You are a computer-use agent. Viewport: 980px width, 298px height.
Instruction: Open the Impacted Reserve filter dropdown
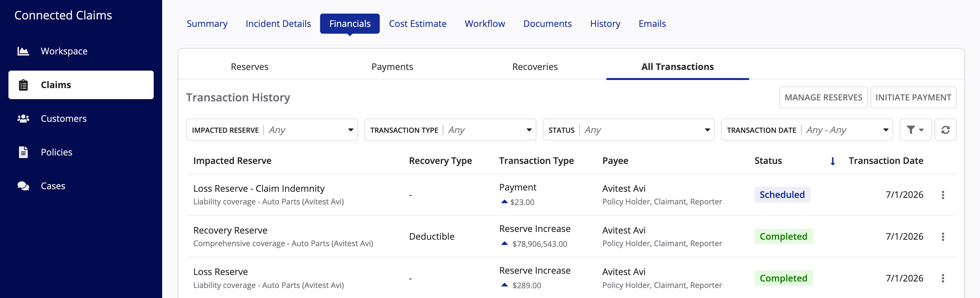coord(272,130)
